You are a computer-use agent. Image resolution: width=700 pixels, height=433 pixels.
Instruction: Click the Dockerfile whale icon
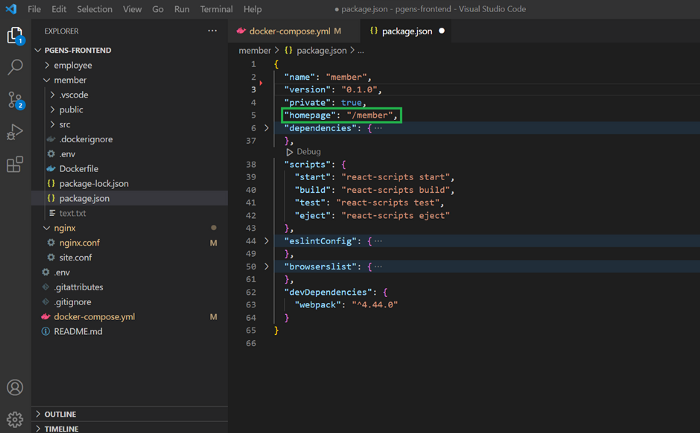coord(51,169)
